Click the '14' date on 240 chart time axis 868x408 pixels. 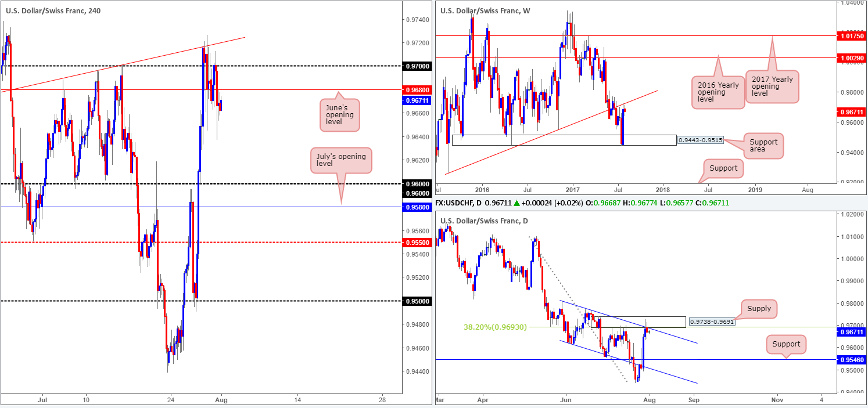297,400
